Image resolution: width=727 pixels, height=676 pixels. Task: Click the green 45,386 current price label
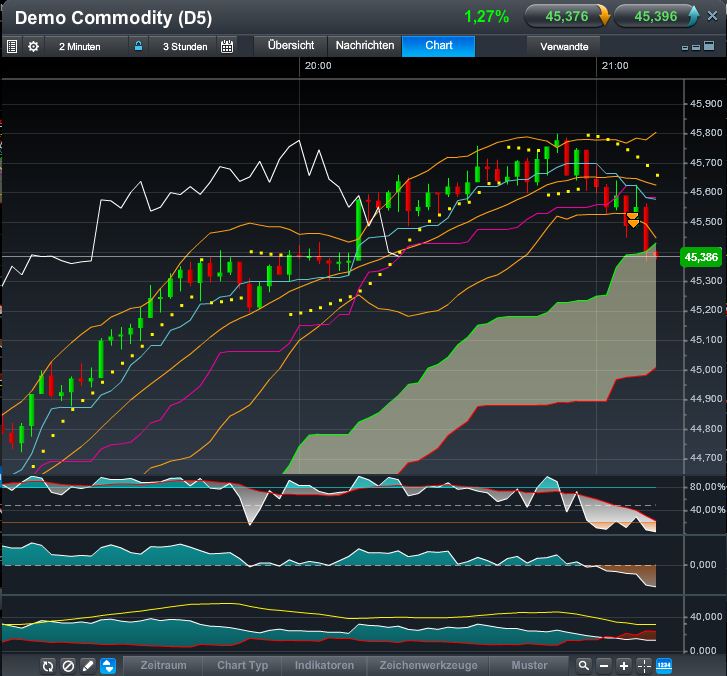[x=701, y=257]
